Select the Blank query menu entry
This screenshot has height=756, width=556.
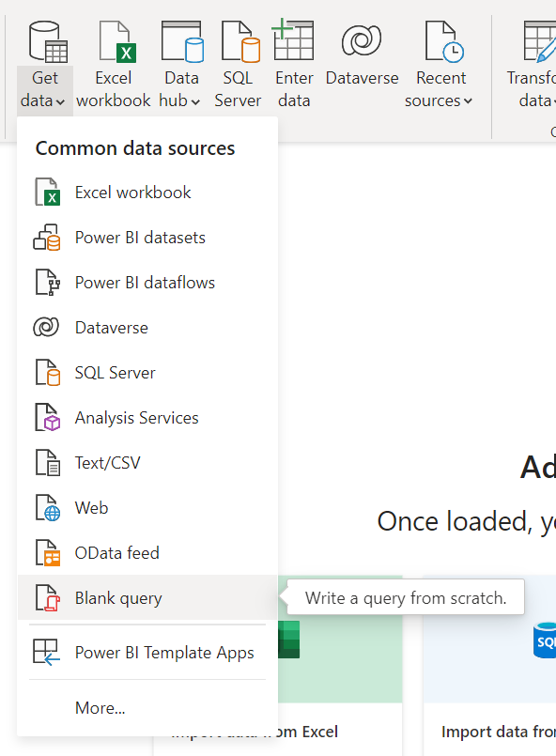click(147, 598)
